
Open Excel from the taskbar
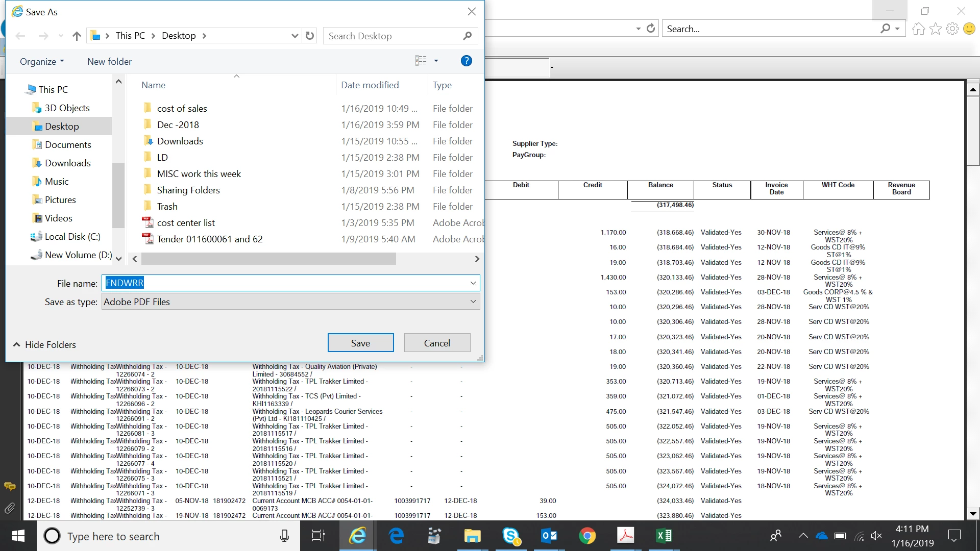click(664, 536)
